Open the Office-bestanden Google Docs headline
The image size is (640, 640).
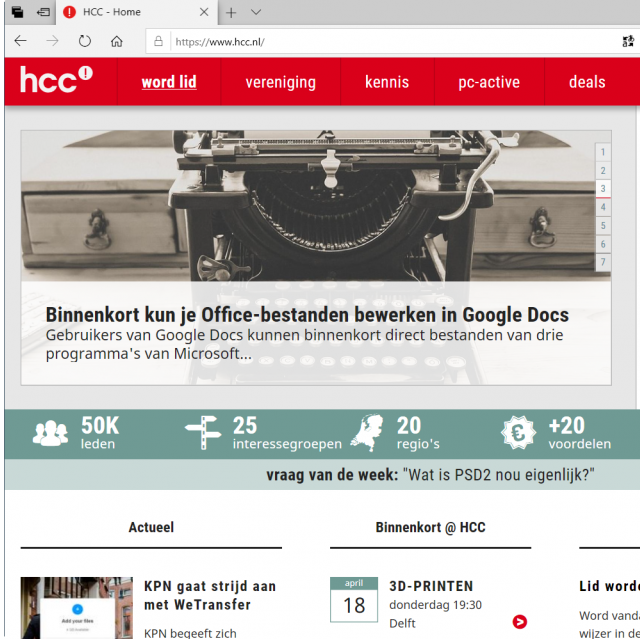click(x=307, y=315)
